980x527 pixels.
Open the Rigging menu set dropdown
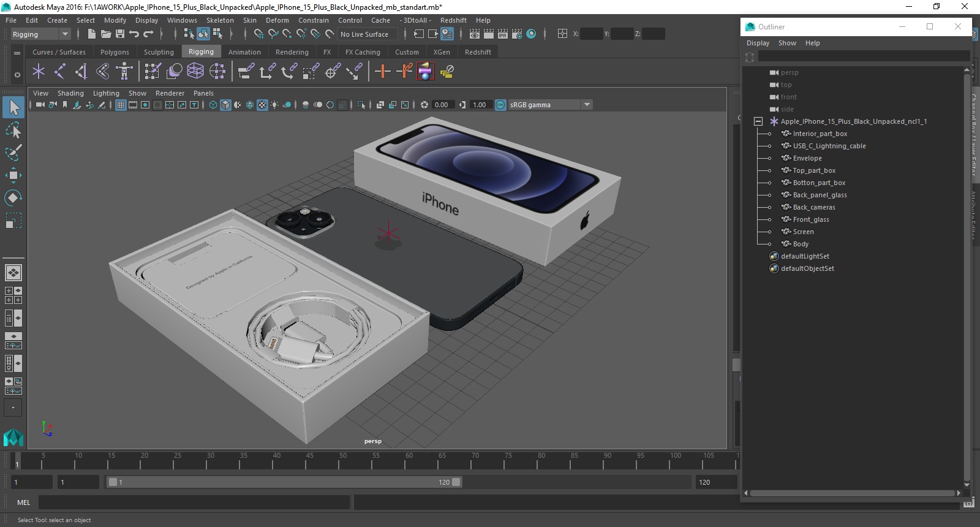[40, 34]
